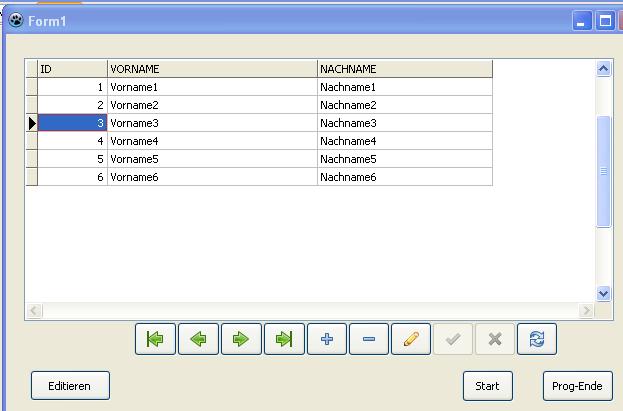Viewport: 623px width, 411px height.
Task: Click the row indicator for record 3
Action: tap(32, 123)
